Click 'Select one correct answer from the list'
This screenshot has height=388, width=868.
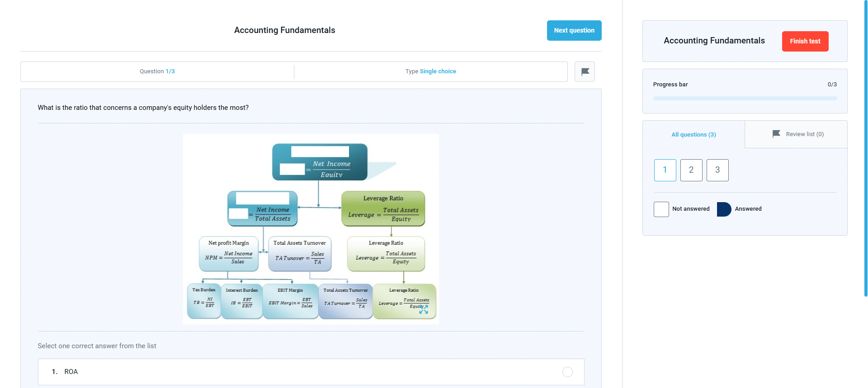click(x=97, y=346)
